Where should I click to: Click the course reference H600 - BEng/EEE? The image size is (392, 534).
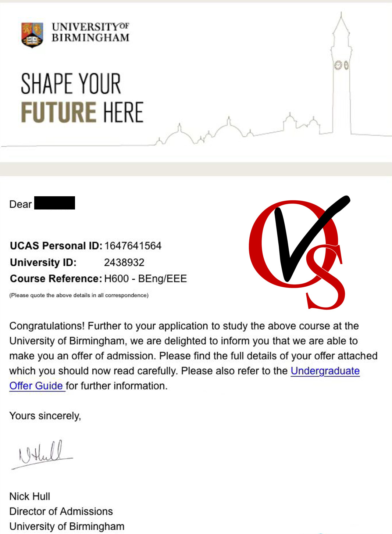(146, 279)
